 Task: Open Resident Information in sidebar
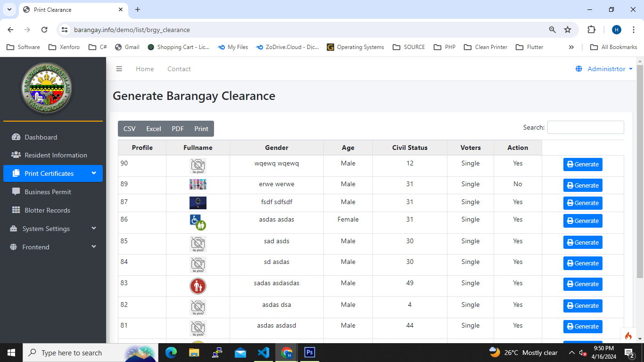pyautogui.click(x=56, y=155)
